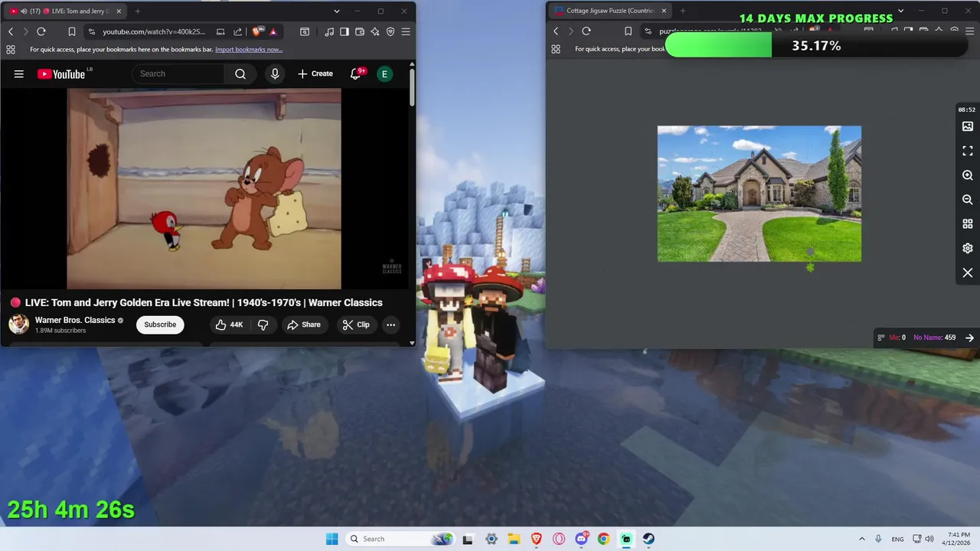Arrange puzzle pieces with grid icon

[968, 224]
